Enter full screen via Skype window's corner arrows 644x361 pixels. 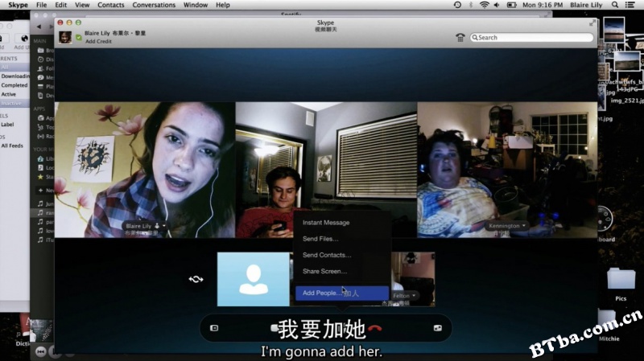click(592, 23)
